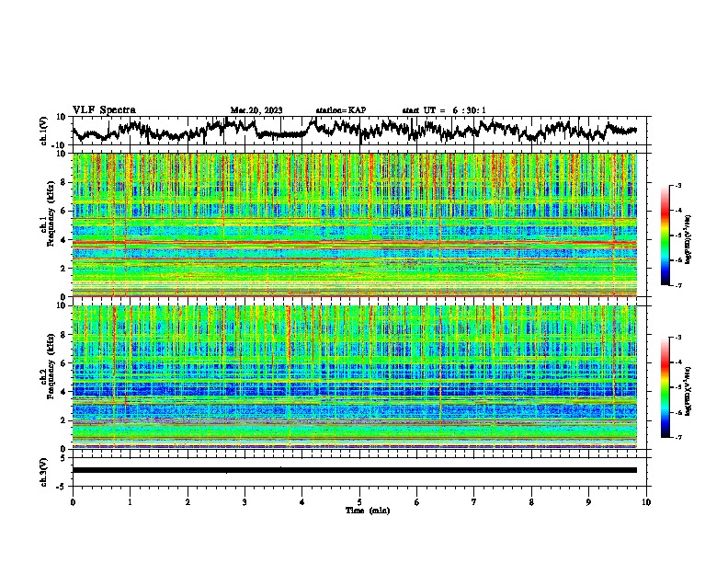This screenshot has height=563, width=728.
Task: Click time axis tick label "7"
Action: 474,502
